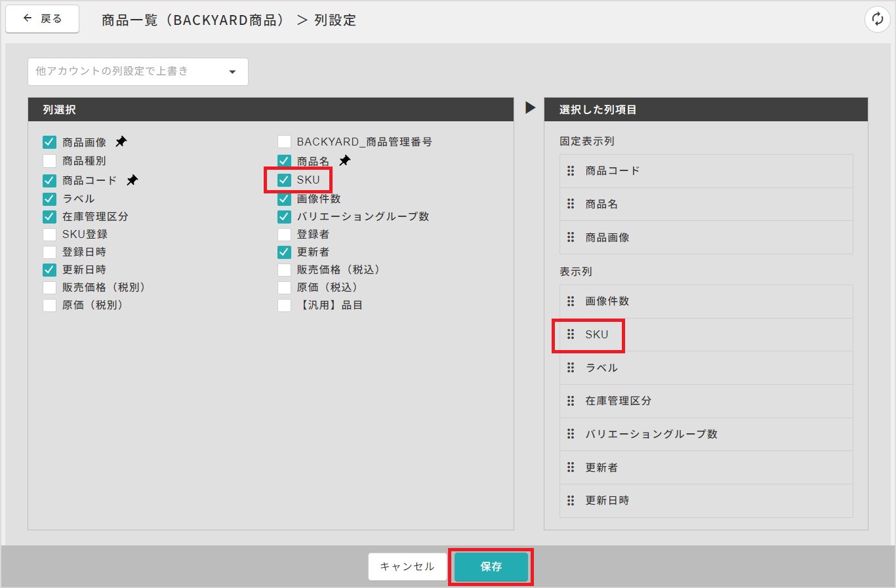Uncheck the SKU checkbox
Image resolution: width=896 pixels, height=588 pixels.
[x=284, y=180]
